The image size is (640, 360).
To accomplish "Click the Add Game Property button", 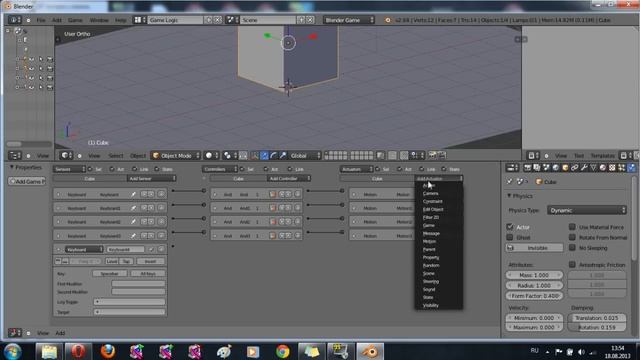I will point(27,181).
